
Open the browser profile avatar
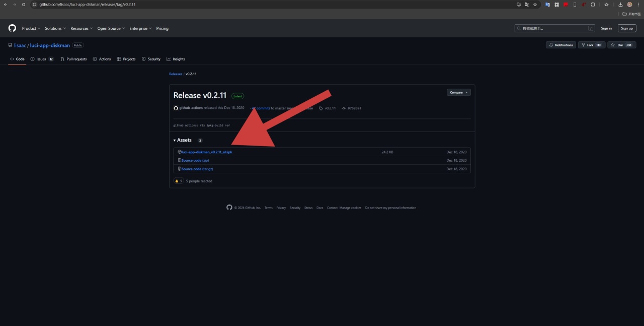coord(629,5)
